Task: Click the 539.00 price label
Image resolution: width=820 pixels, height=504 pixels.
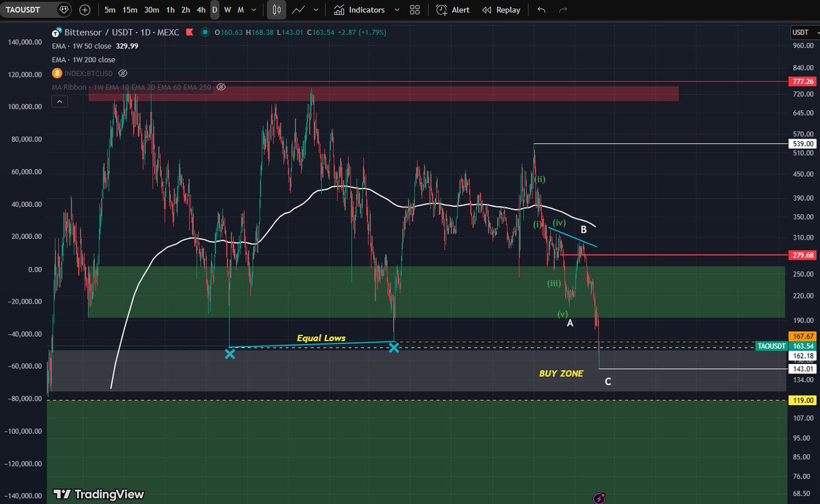Action: [x=802, y=143]
